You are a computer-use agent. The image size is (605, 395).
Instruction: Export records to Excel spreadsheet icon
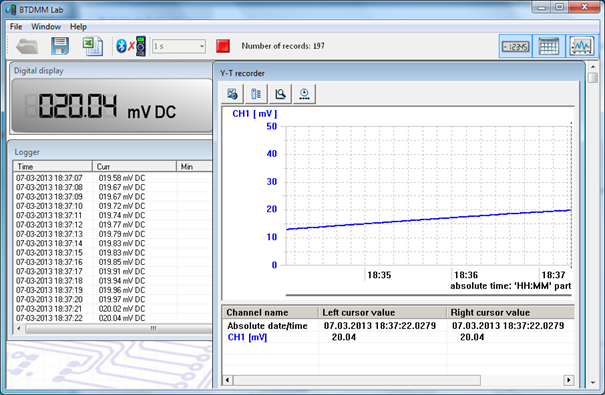click(93, 46)
